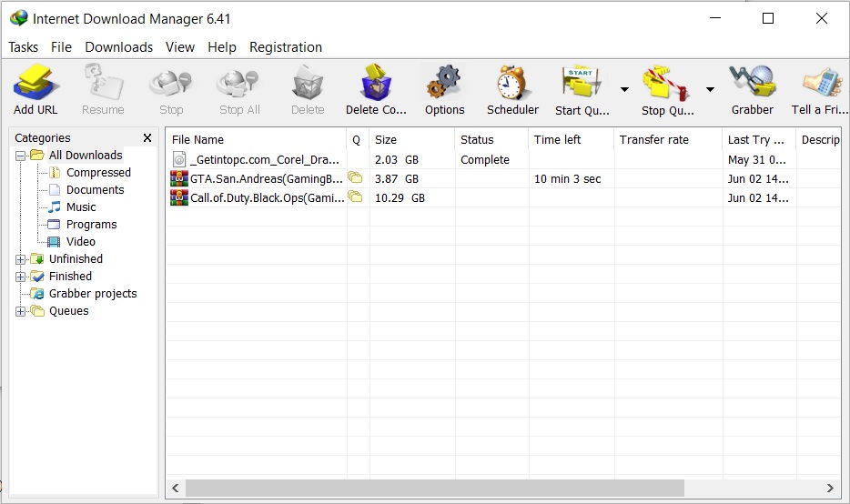Select the Unfinished category
Screen dimensions: 850x504
(x=76, y=259)
